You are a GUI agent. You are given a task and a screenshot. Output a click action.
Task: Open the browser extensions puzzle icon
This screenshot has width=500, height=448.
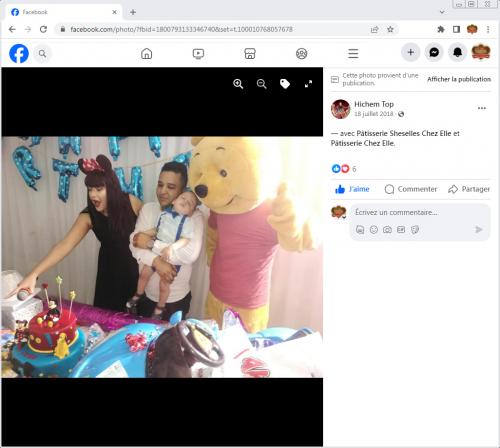tap(441, 29)
